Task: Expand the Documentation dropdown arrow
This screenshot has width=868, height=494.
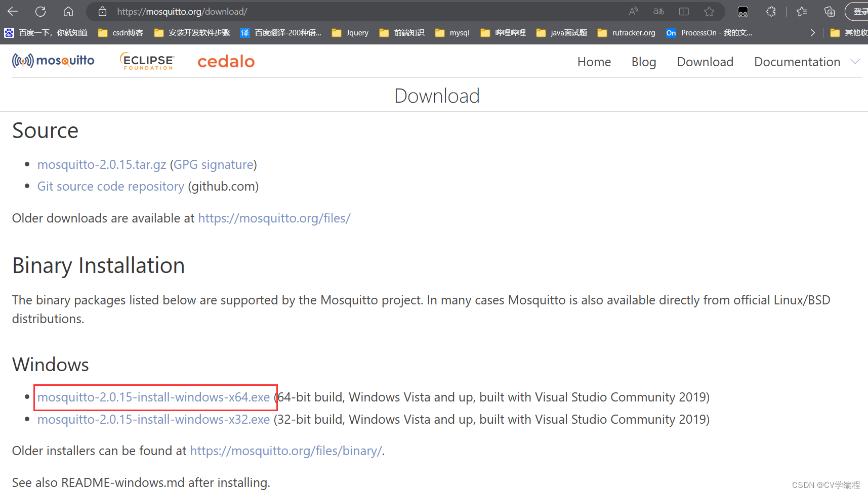Action: pyautogui.click(x=855, y=62)
